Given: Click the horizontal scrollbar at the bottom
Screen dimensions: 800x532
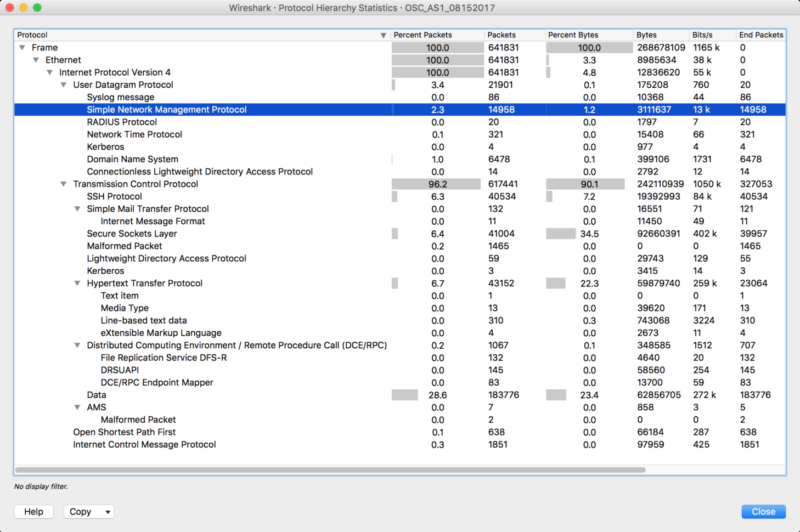Looking at the screenshot, I should click(x=329, y=469).
